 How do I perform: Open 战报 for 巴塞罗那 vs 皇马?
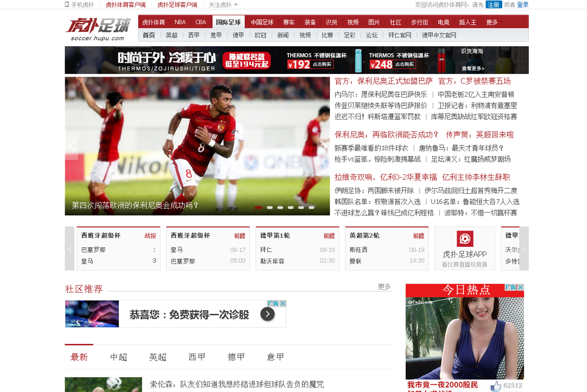click(x=150, y=236)
